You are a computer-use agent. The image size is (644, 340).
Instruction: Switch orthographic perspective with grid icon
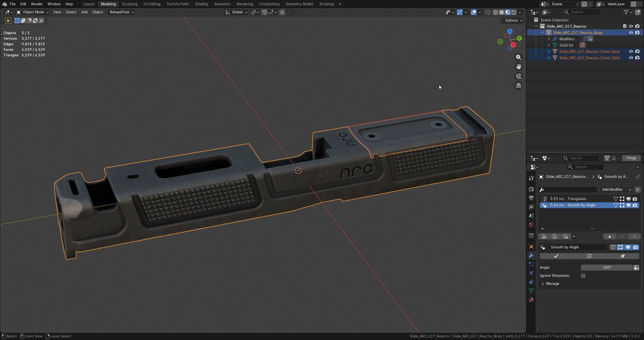pos(518,86)
